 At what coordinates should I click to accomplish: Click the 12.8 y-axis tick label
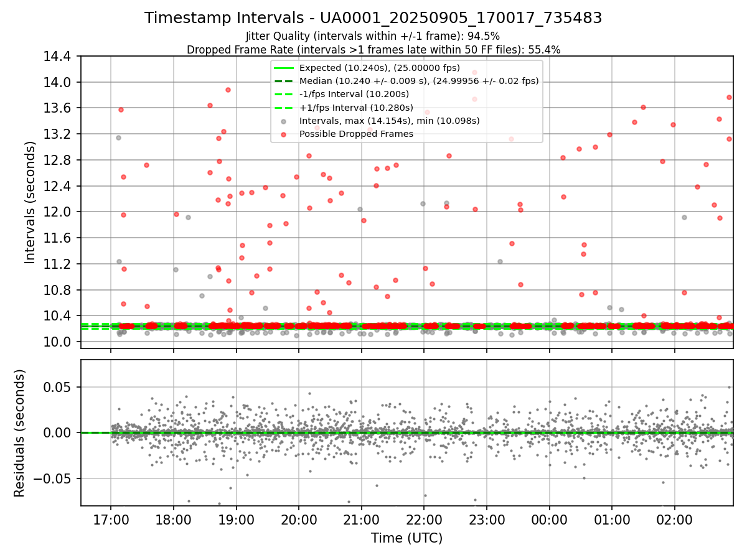[58, 161]
